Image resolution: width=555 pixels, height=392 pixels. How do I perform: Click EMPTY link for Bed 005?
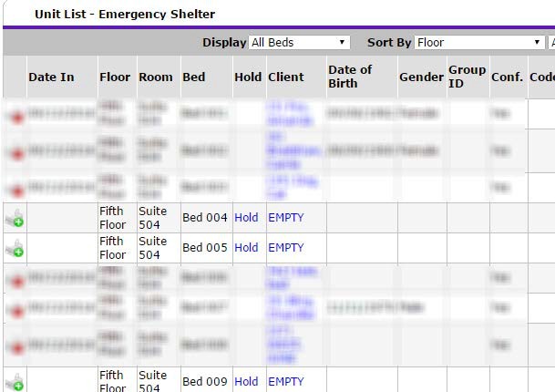pos(286,248)
